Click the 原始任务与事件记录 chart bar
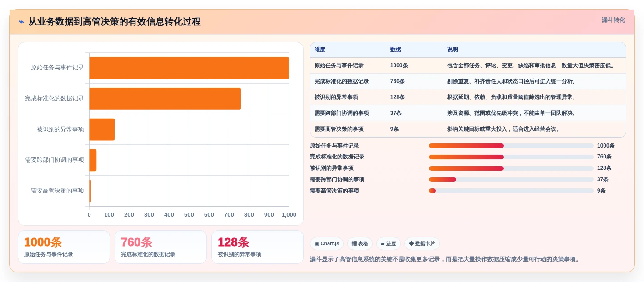 [x=189, y=68]
